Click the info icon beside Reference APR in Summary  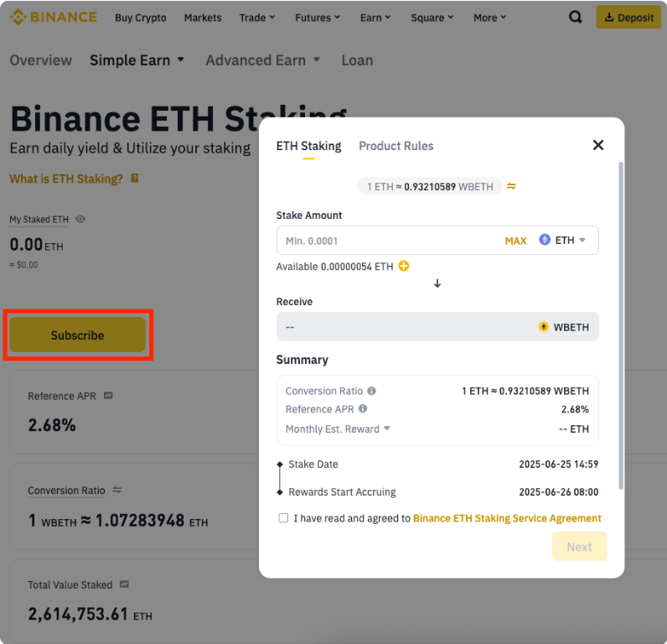(x=363, y=409)
